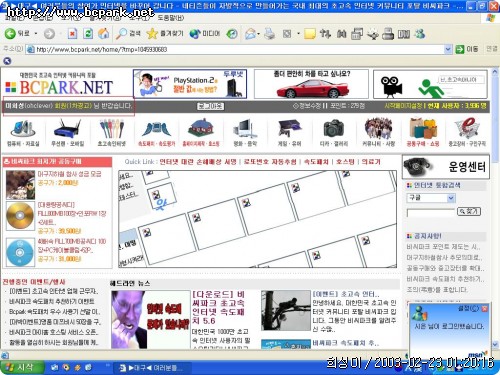The width and height of the screenshot is (500, 375).
Task: Click the 로그아웃 logout button
Action: point(210,106)
